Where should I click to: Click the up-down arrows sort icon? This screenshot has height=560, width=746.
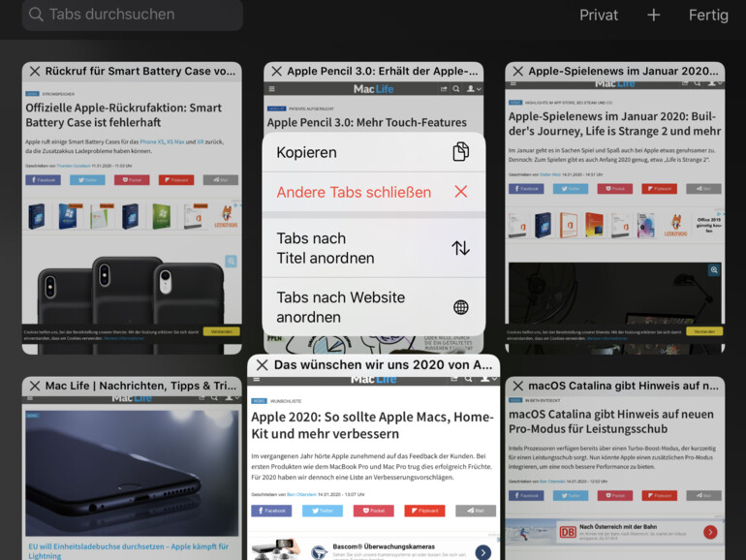(x=460, y=248)
